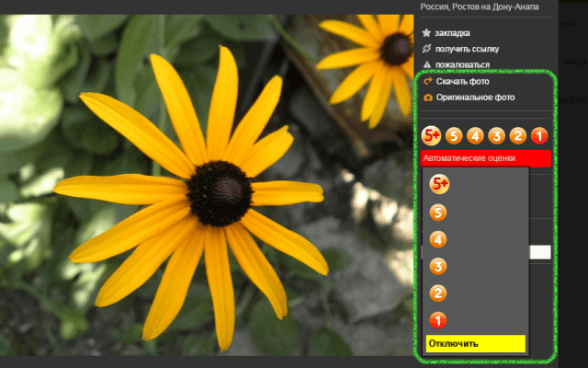Click the camera icon beside Оригинальное фото

tap(428, 98)
